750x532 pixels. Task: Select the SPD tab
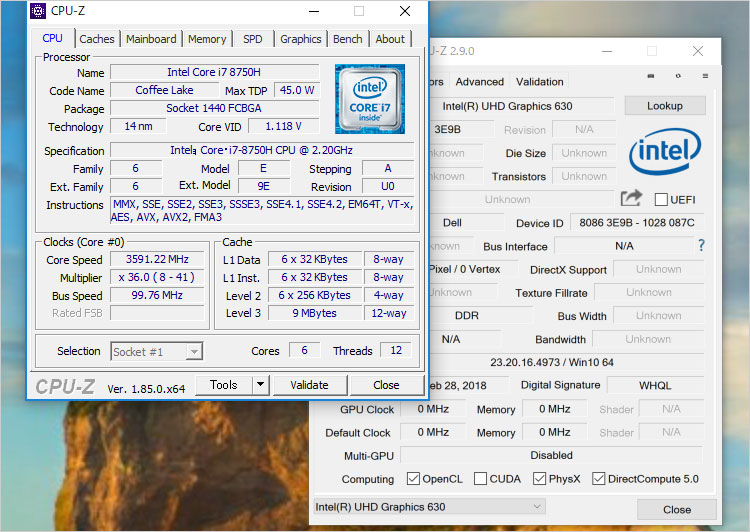click(x=253, y=39)
